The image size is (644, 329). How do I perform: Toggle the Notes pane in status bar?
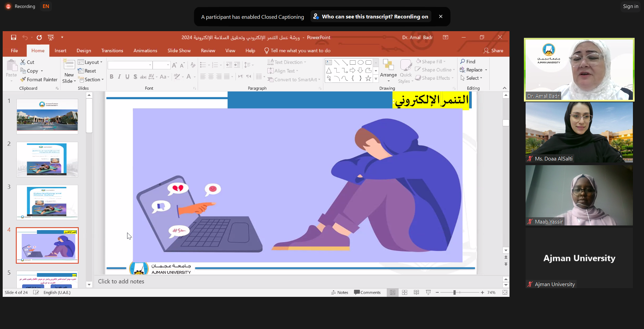coord(339,292)
